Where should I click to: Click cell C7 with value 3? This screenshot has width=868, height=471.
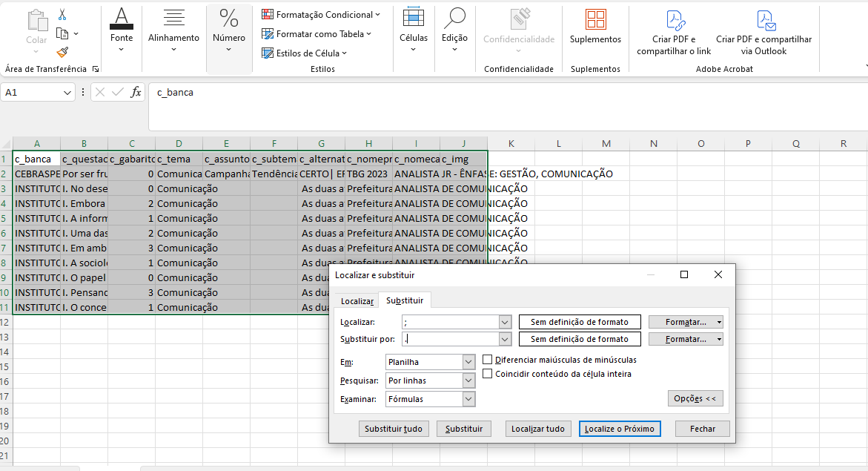(132, 248)
